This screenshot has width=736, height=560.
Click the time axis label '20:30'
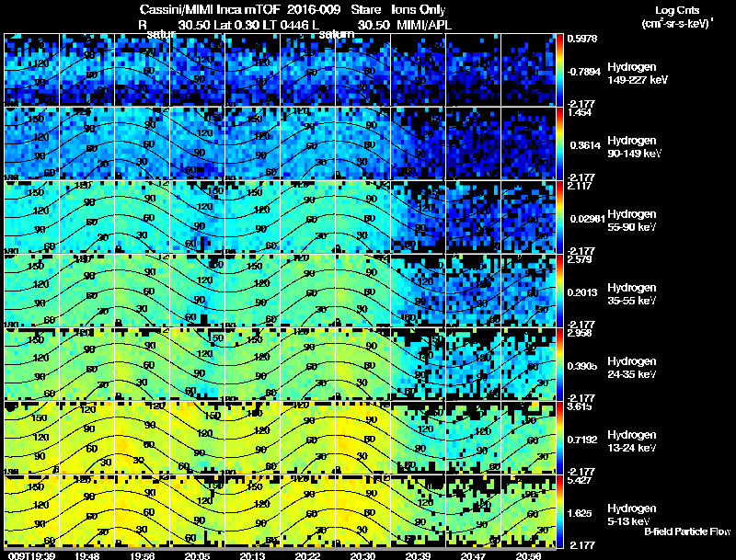[x=362, y=555]
